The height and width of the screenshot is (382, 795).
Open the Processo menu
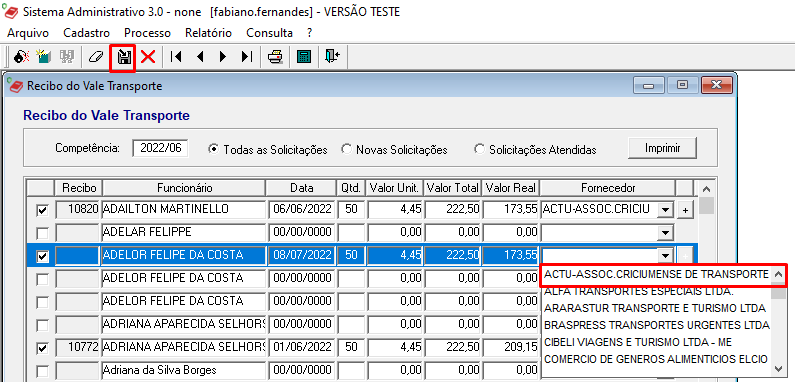pos(148,33)
